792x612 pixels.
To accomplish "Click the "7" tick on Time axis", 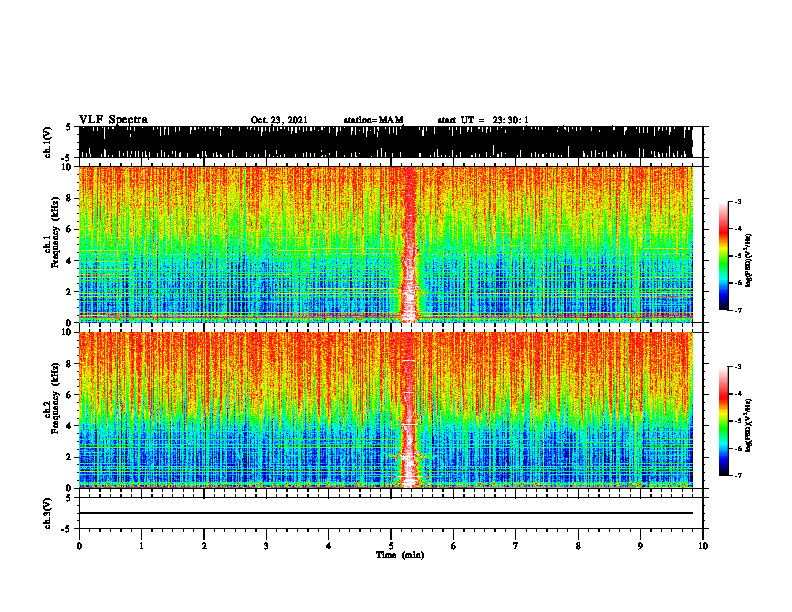I will click(516, 546).
